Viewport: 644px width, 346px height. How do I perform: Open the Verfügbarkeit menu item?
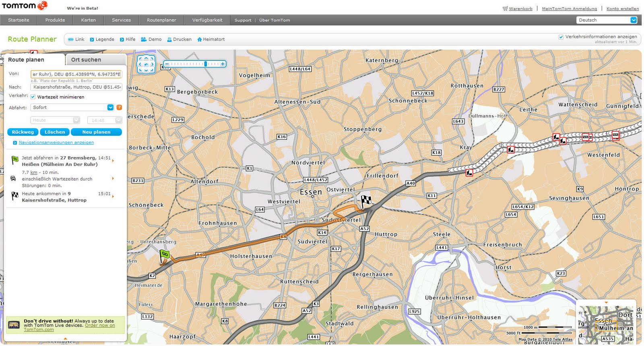tap(207, 20)
